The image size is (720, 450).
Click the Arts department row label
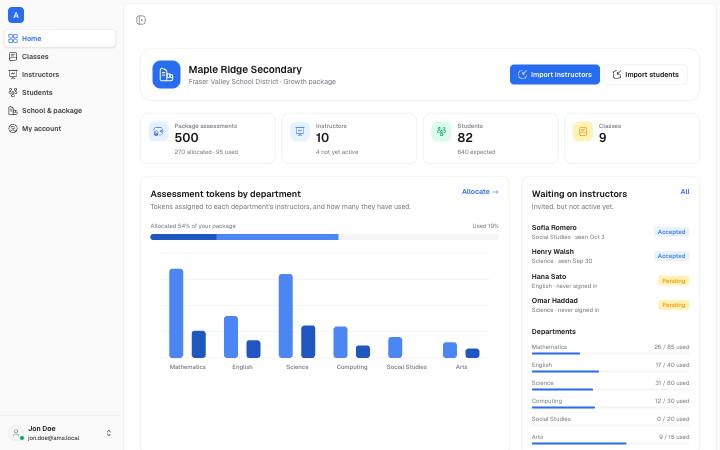point(537,437)
